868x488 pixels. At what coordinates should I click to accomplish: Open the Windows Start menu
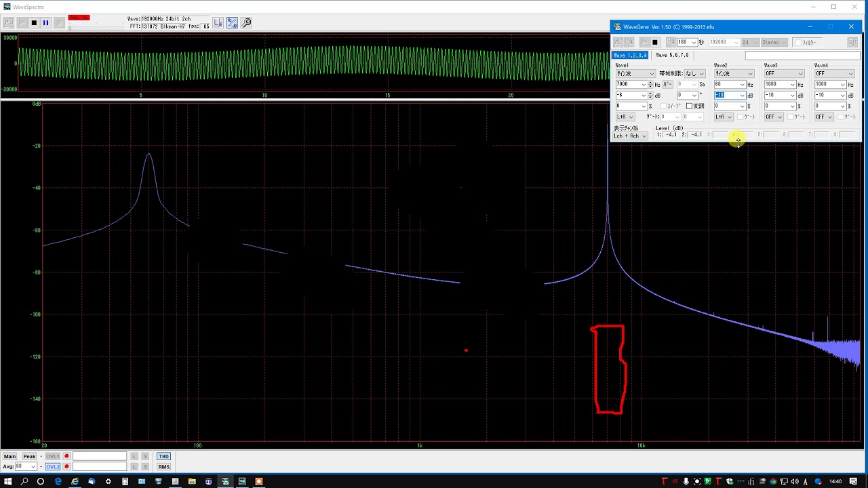click(x=8, y=481)
